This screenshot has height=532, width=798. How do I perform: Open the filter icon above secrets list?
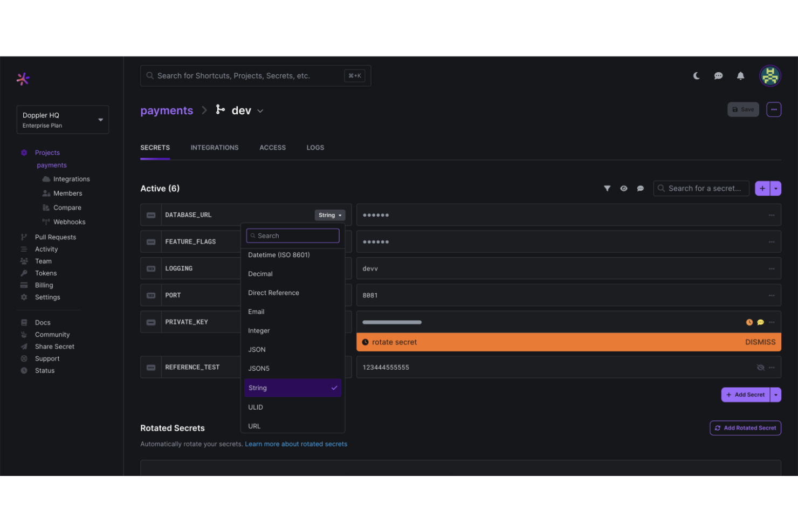tap(607, 188)
